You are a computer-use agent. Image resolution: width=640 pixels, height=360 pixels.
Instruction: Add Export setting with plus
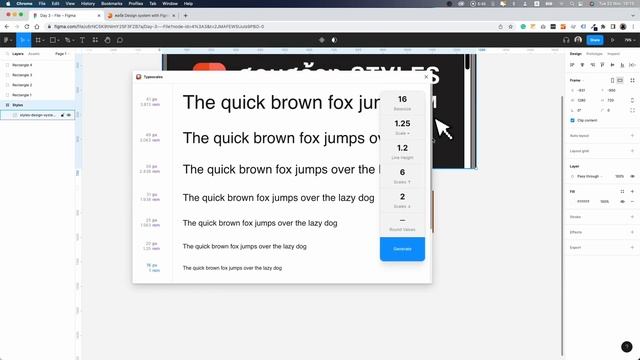(633, 247)
